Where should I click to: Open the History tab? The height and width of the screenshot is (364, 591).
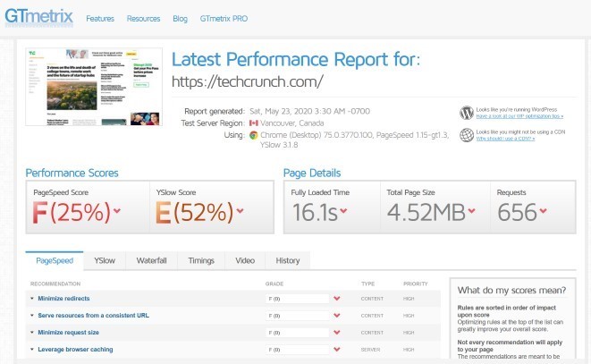288,260
